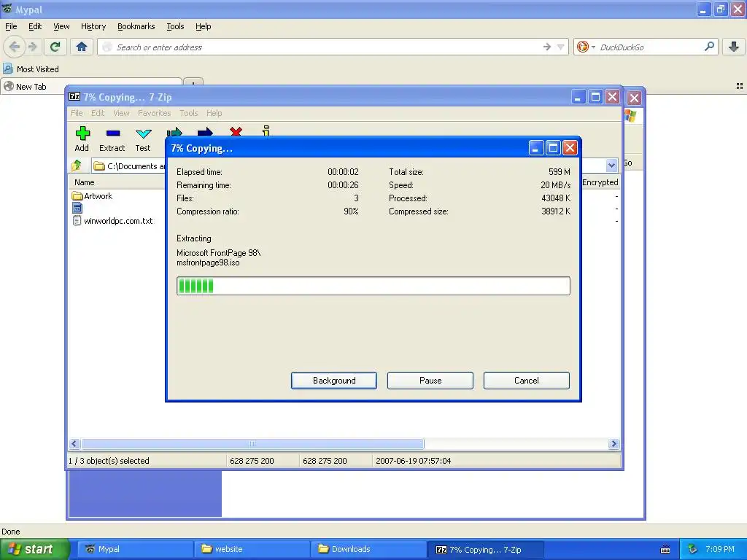Screen dimensions: 747x560
Task: Click the left arrow of 7-Zip horizontal scrollbar
Action: [74, 444]
